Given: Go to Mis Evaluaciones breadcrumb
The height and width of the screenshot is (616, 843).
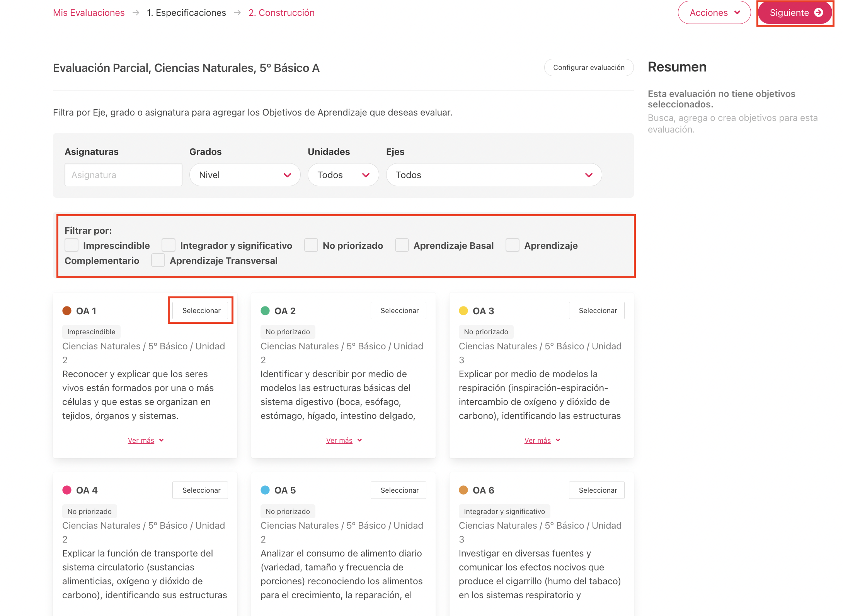Looking at the screenshot, I should pyautogui.click(x=89, y=13).
